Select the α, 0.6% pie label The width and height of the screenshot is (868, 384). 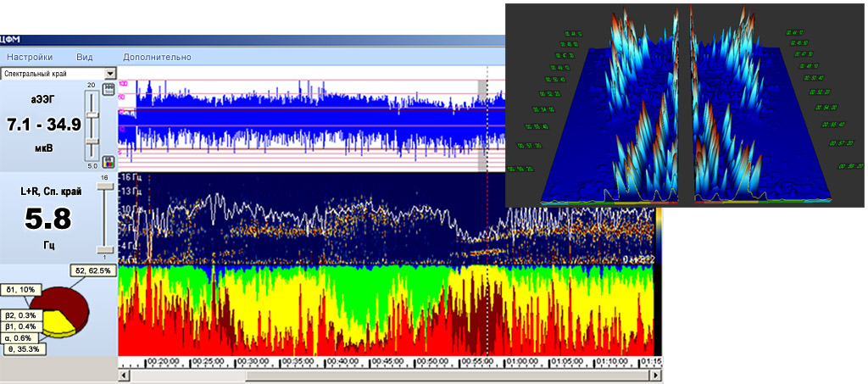tap(21, 338)
